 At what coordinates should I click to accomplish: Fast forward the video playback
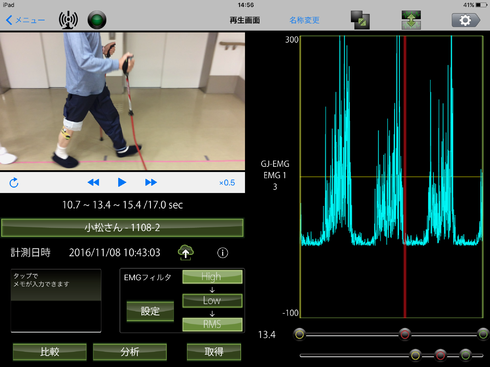coord(151,182)
